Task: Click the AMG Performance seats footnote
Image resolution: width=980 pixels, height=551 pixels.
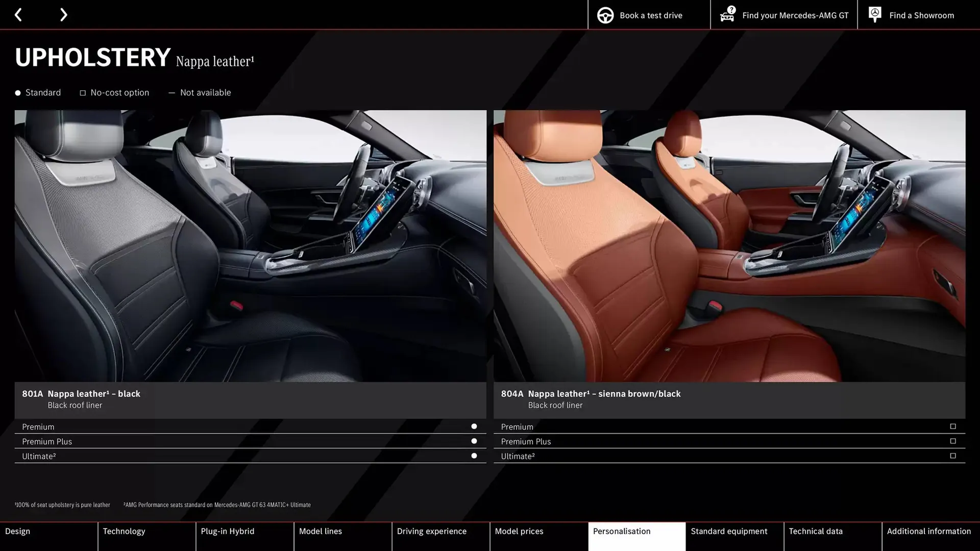Action: (x=217, y=505)
